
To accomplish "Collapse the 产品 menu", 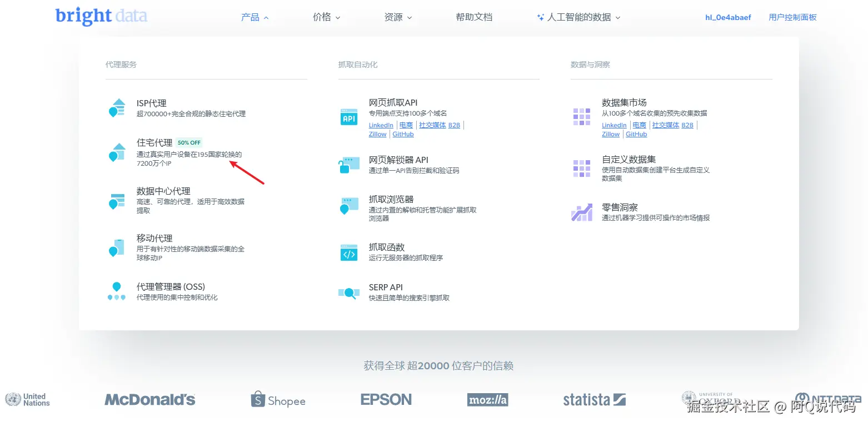I will click(255, 17).
